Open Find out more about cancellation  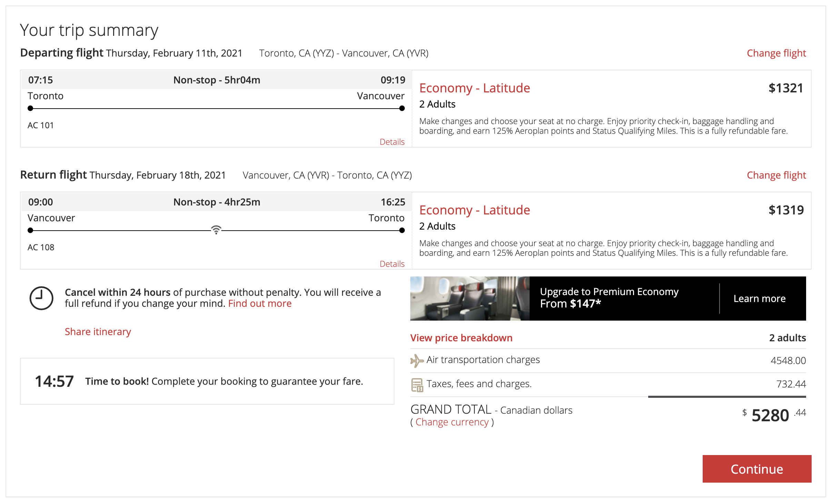coord(260,303)
